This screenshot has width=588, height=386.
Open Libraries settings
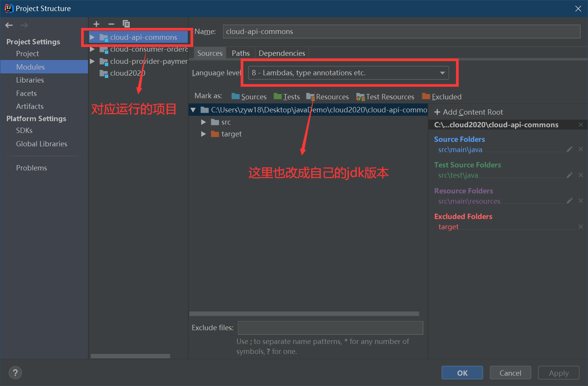[30, 80]
